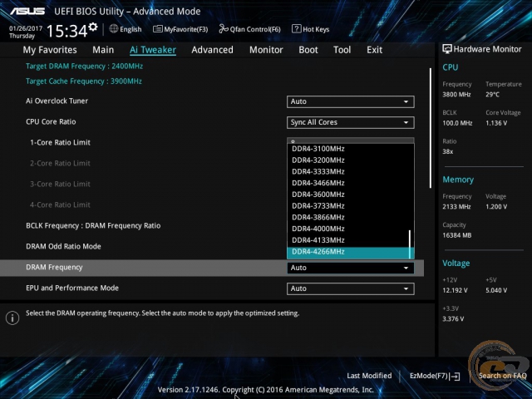Click the Ai Overclock Tuner label
Screen dimensions: 532x399
pos(57,101)
